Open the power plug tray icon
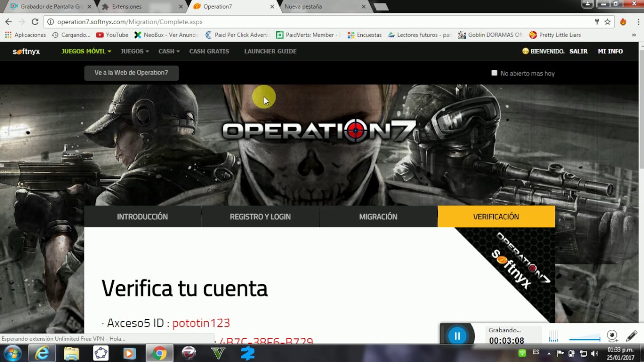 point(572,353)
